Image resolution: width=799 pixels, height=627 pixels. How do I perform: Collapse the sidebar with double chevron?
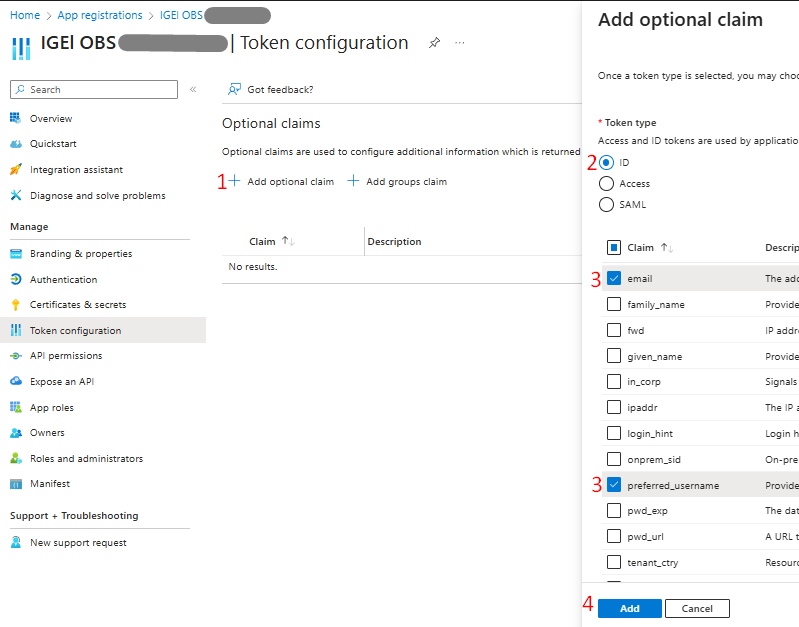[x=193, y=90]
